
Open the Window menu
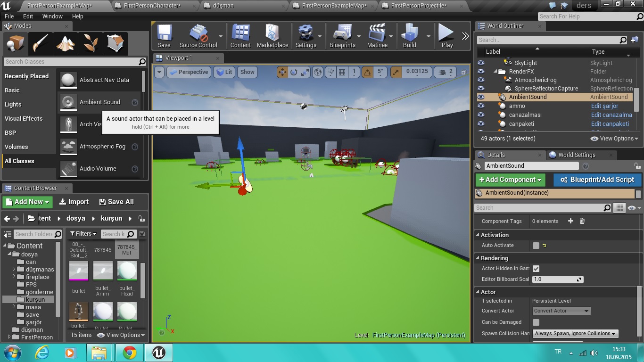pos(52,16)
